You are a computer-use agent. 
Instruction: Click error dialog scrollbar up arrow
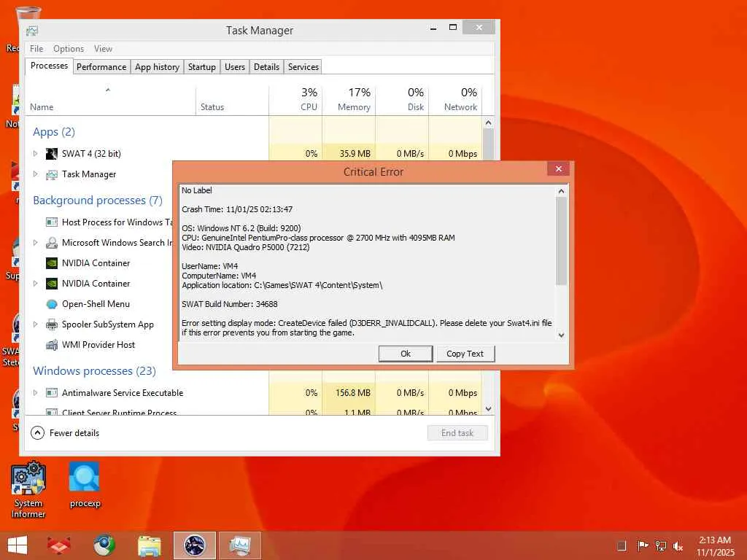click(561, 192)
